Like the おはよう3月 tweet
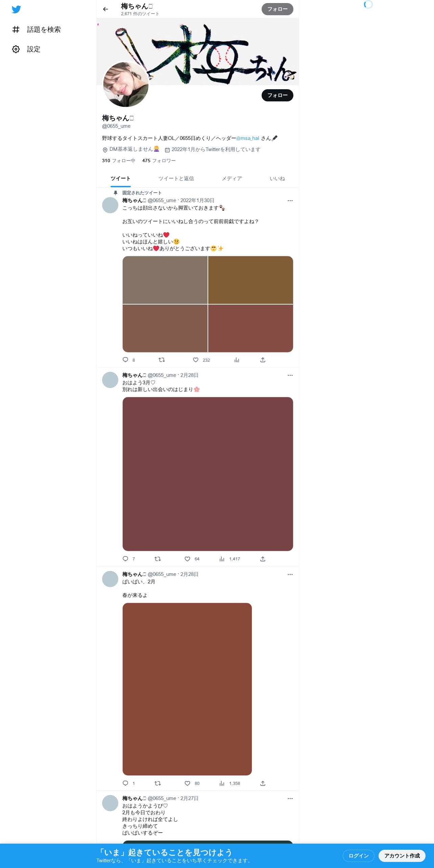The width and height of the screenshot is (434, 868). 187,559
